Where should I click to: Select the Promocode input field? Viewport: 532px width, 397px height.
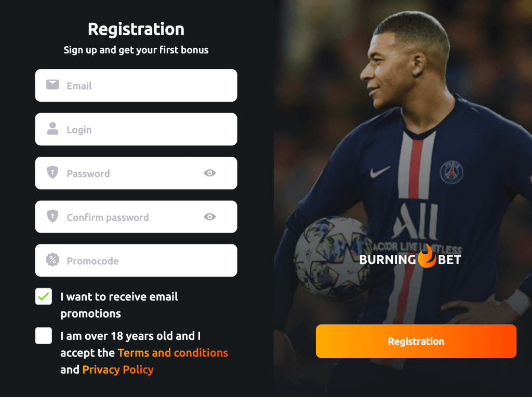[136, 261]
